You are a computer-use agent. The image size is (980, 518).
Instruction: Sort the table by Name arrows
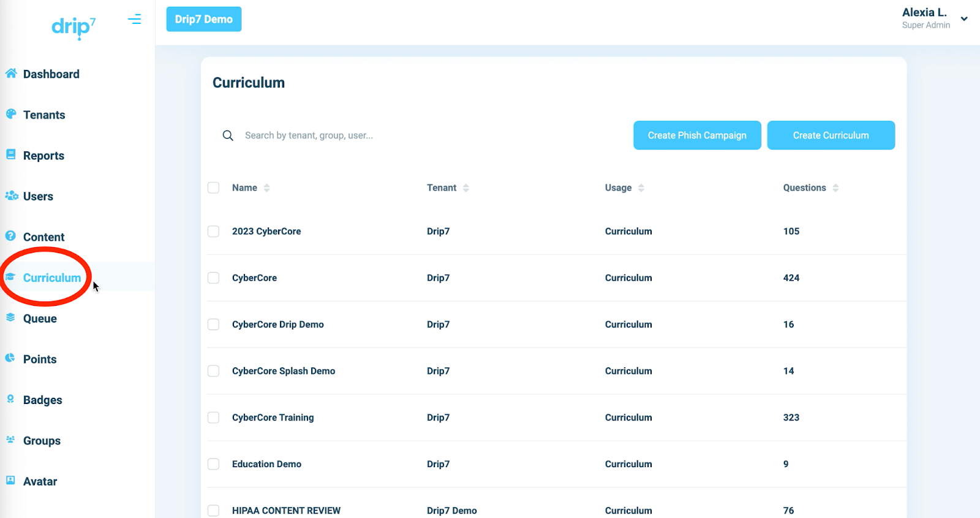[266, 188]
